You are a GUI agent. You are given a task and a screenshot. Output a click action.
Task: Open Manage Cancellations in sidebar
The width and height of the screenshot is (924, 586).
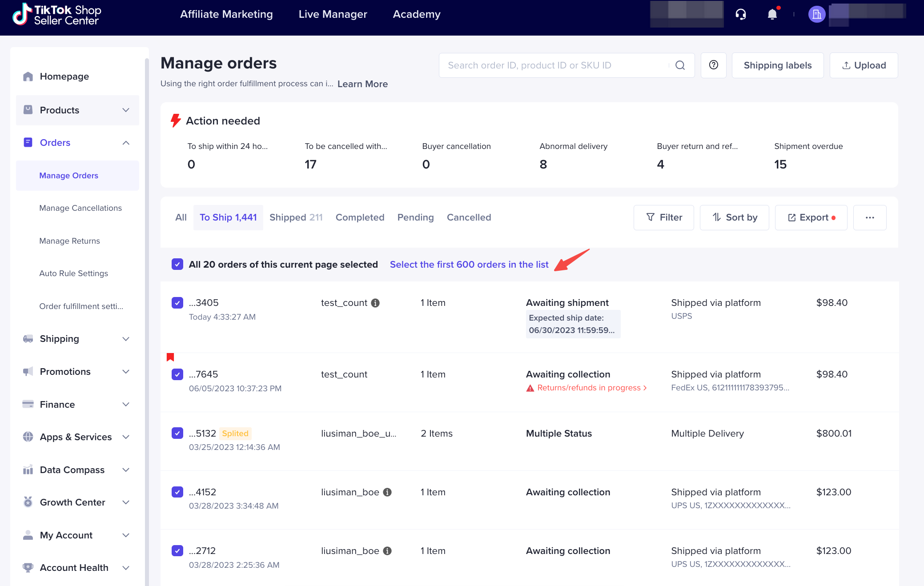pyautogui.click(x=80, y=208)
